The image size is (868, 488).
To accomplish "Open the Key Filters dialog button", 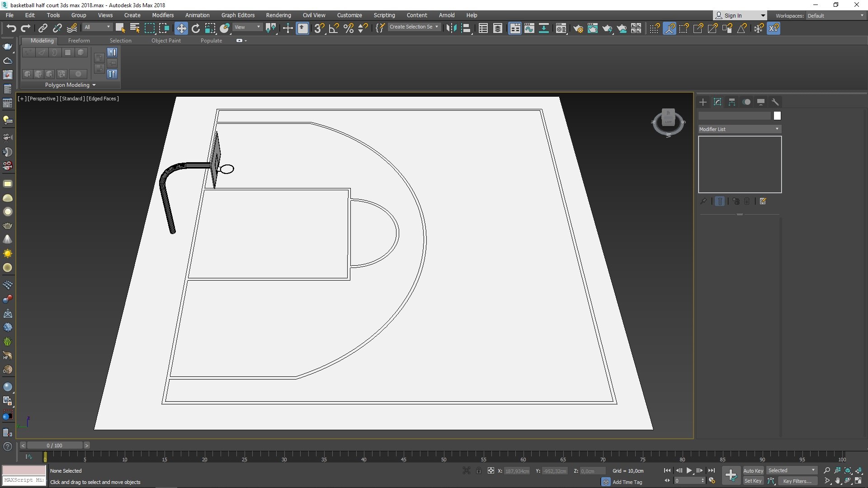I will click(797, 481).
